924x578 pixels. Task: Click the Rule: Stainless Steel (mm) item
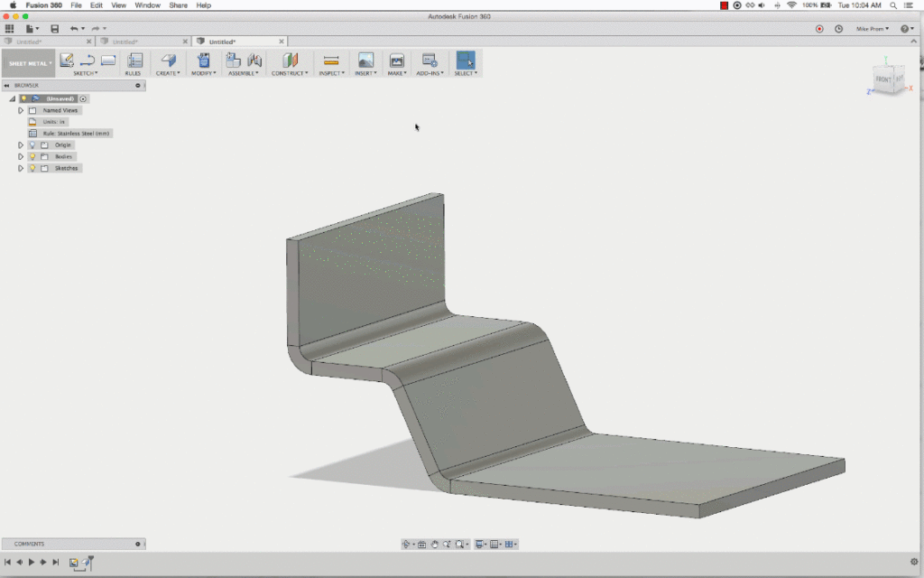76,133
